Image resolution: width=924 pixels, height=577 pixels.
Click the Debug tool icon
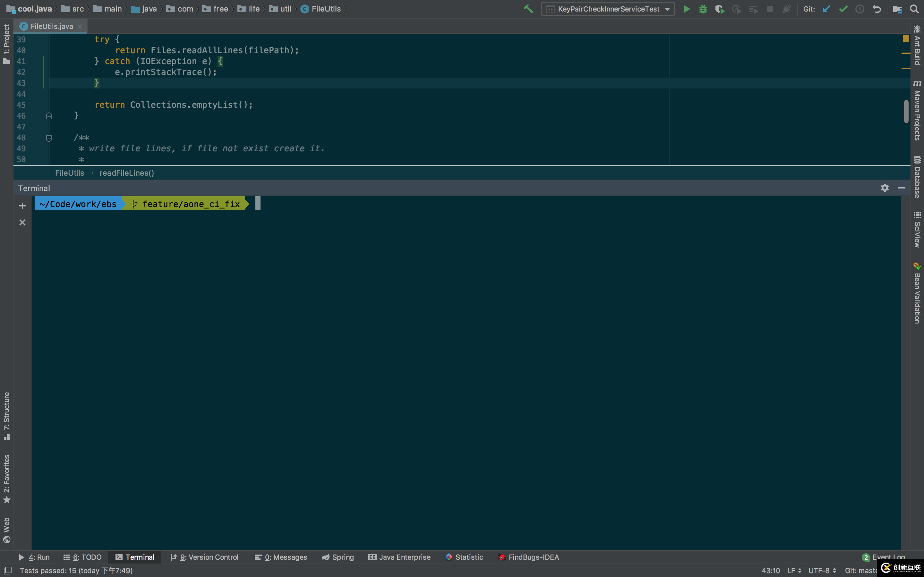point(703,9)
